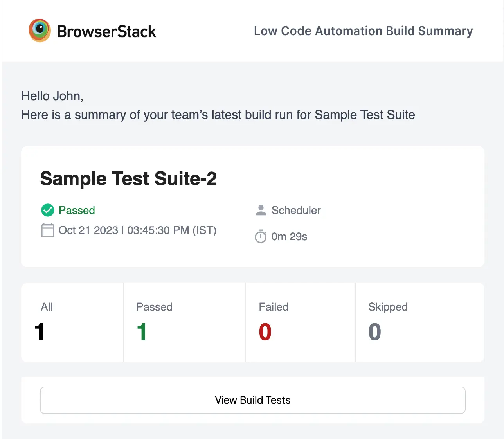Click the Scheduler label text
Viewport: 504px width, 439px height.
click(x=296, y=210)
